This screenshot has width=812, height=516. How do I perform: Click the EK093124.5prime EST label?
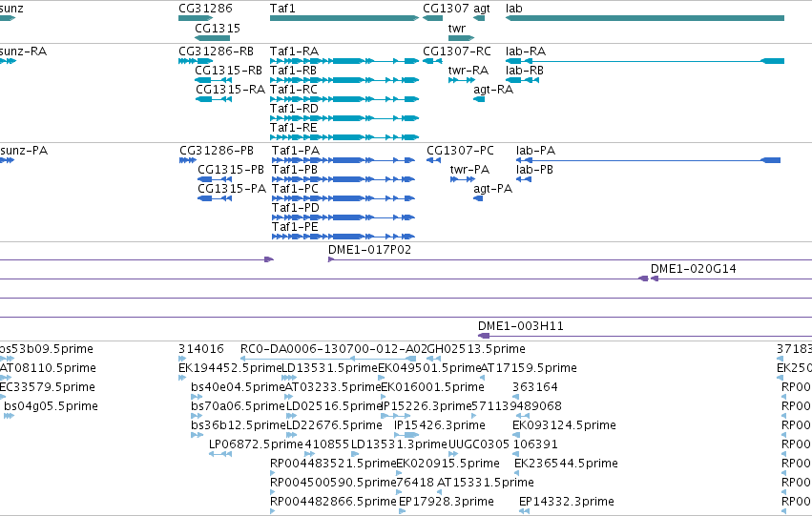564,425
